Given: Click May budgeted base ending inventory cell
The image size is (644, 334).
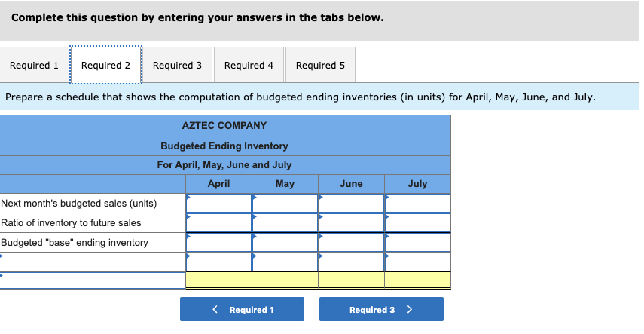Looking at the screenshot, I should (x=285, y=243).
